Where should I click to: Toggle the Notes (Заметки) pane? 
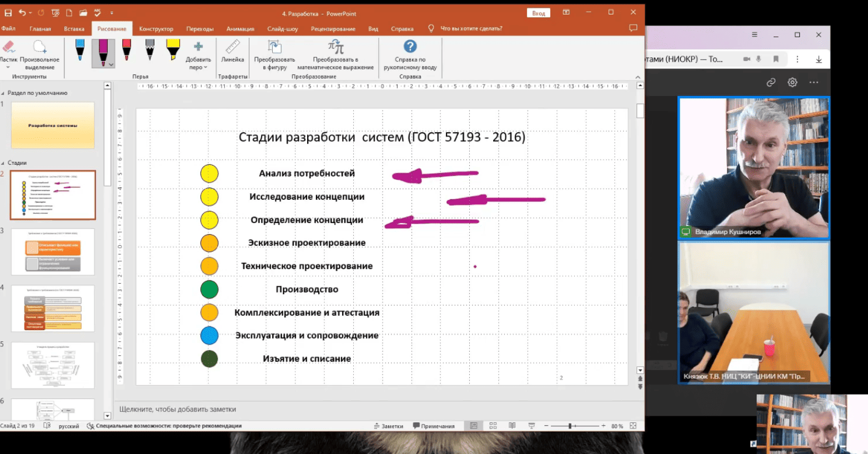388,426
